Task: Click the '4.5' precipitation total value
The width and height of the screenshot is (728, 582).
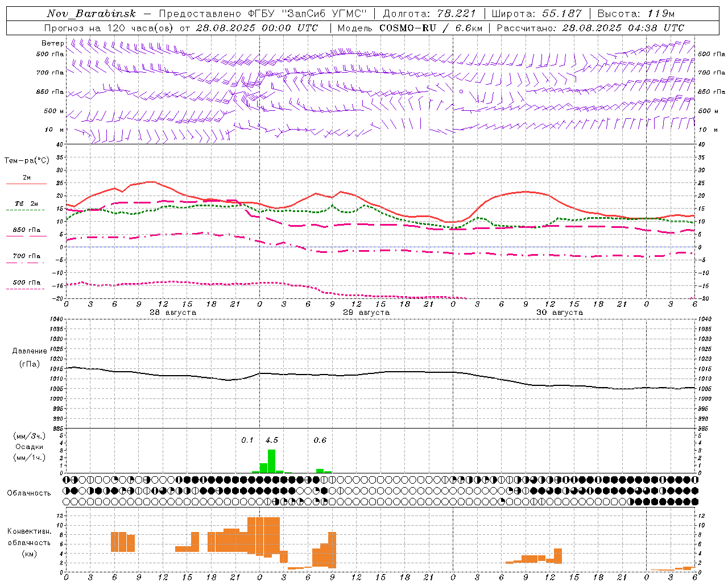Action: point(272,440)
